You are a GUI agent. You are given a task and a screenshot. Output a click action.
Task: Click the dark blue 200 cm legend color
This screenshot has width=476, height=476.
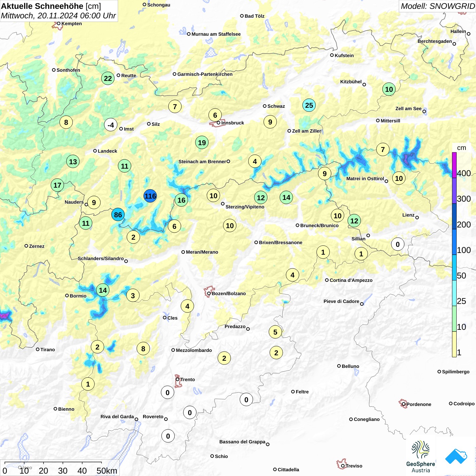click(454, 216)
